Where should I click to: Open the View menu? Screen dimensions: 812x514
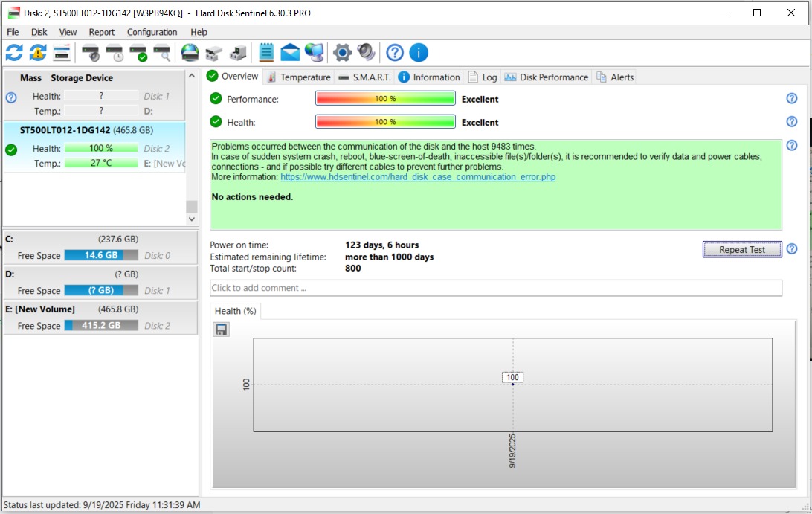(68, 32)
